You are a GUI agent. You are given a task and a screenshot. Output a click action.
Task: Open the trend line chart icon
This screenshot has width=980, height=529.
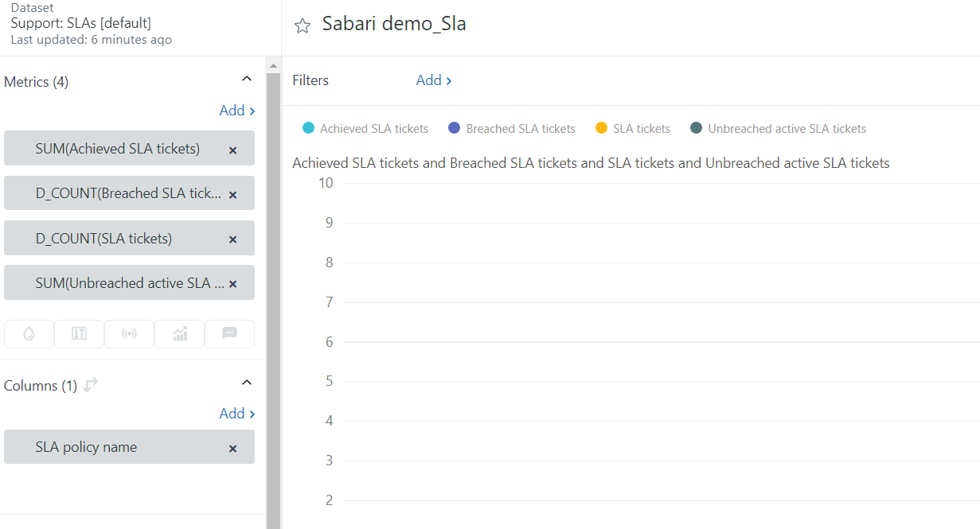pyautogui.click(x=180, y=334)
